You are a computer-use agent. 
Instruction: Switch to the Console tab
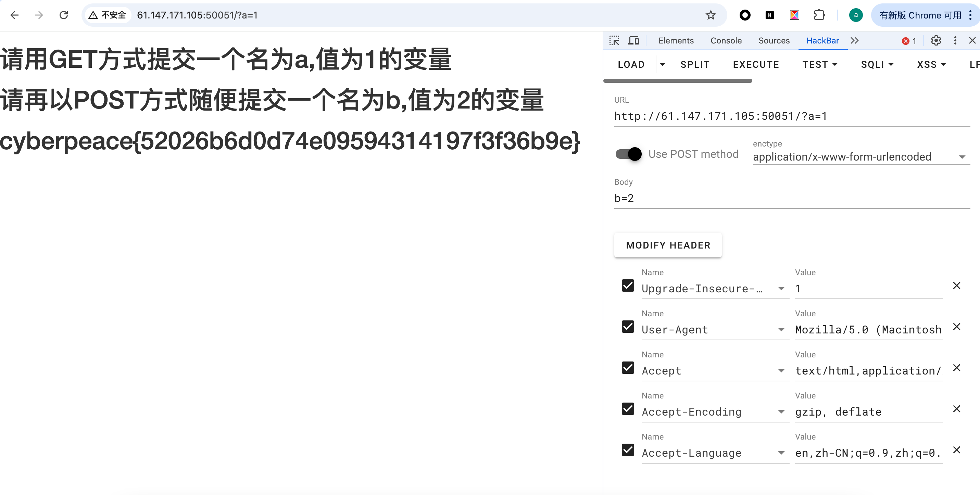coord(726,40)
